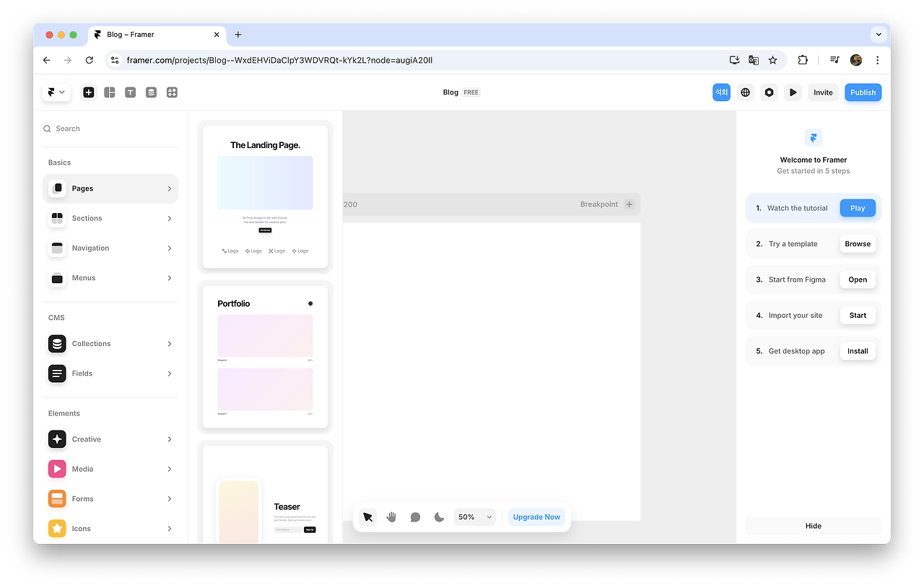
Task: Select the hand pan tool
Action: click(391, 517)
